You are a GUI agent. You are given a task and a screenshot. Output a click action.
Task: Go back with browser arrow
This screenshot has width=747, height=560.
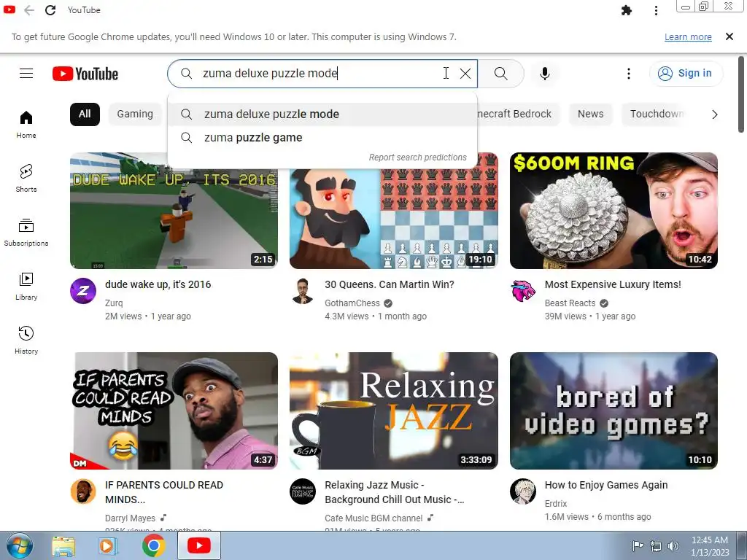[29, 10]
